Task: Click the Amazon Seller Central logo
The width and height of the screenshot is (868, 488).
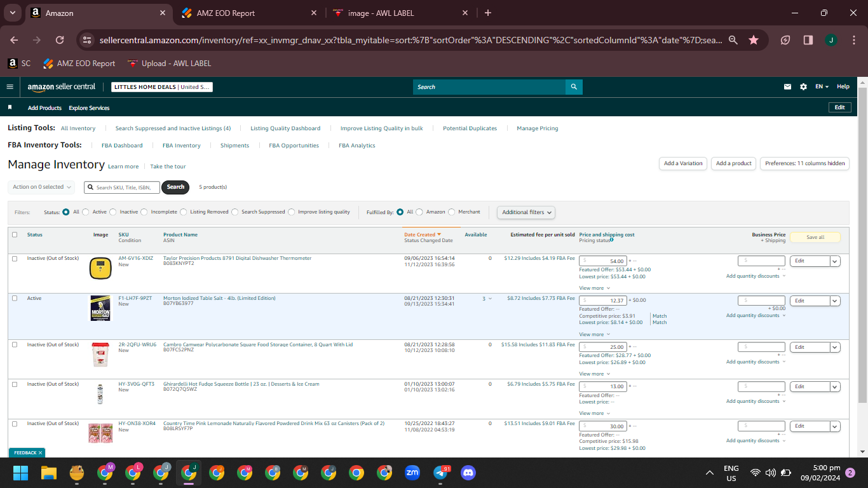Action: click(x=62, y=87)
